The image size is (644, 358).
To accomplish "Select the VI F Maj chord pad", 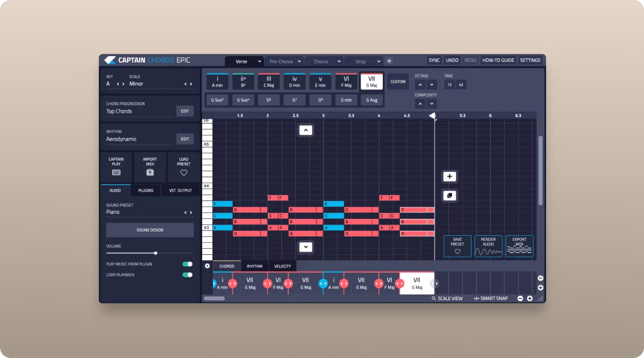I will pos(346,81).
